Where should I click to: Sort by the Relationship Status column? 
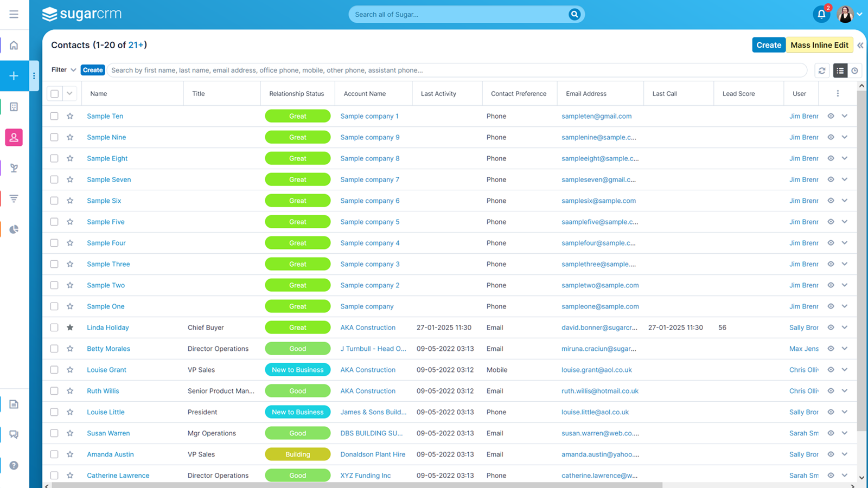tap(296, 94)
